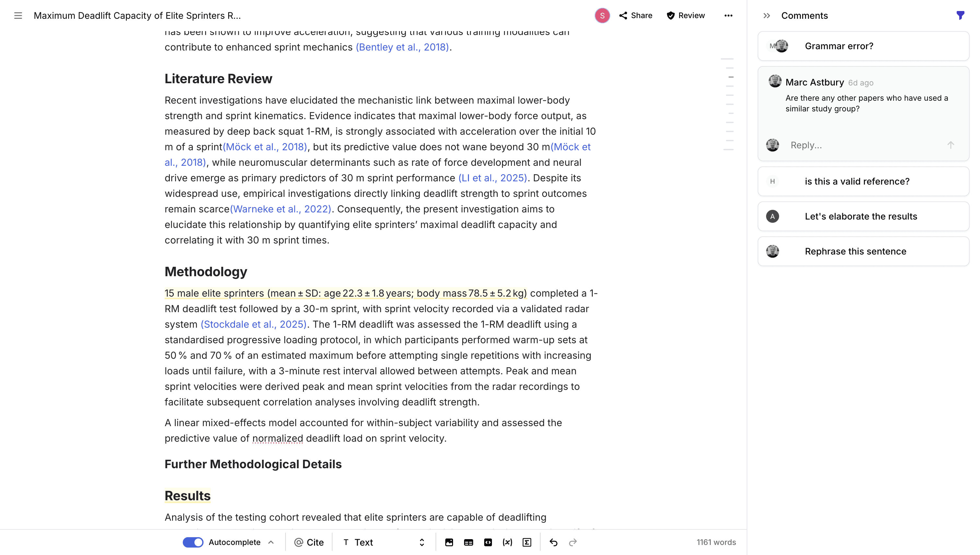The height and width of the screenshot is (555, 980).
Task: Collapse the Comments sidebar
Action: pyautogui.click(x=767, y=16)
